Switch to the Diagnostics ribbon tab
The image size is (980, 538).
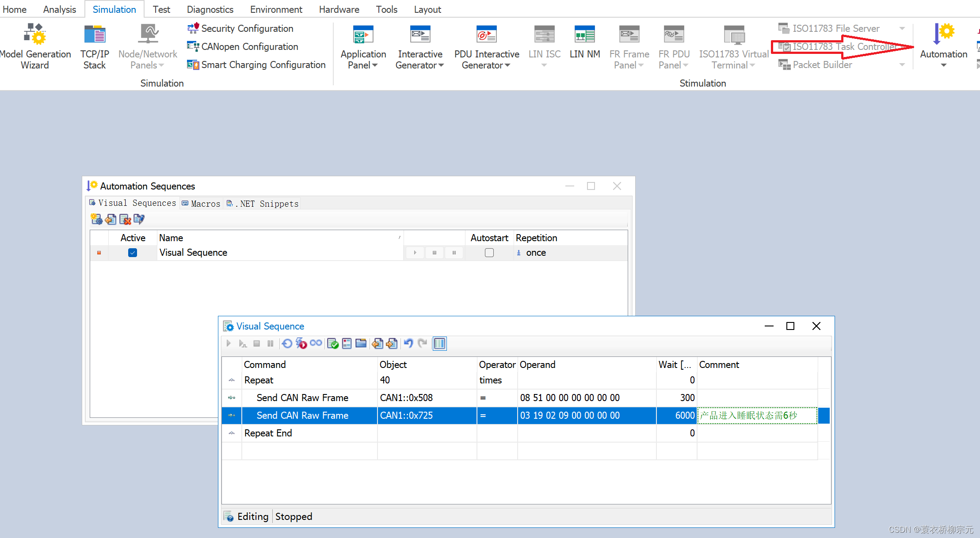click(210, 9)
